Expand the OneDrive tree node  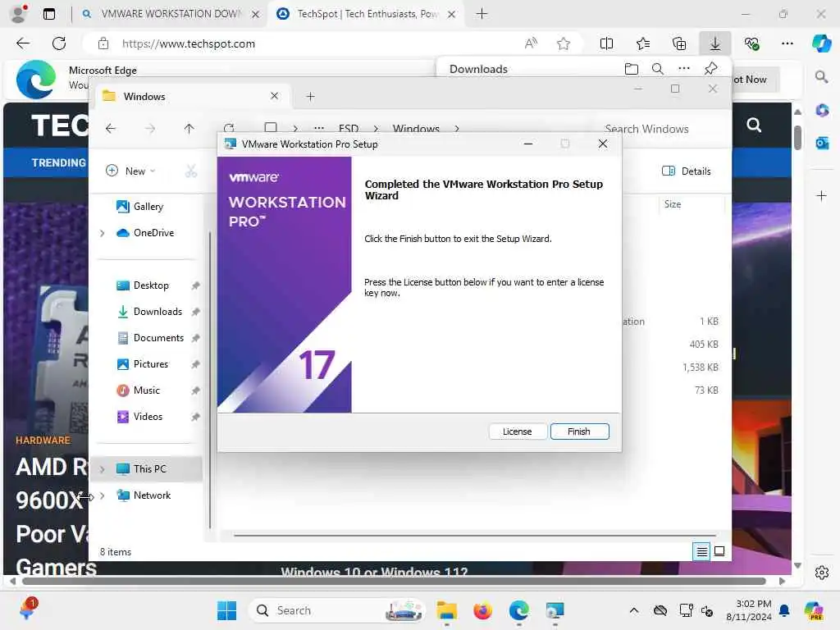coord(102,233)
